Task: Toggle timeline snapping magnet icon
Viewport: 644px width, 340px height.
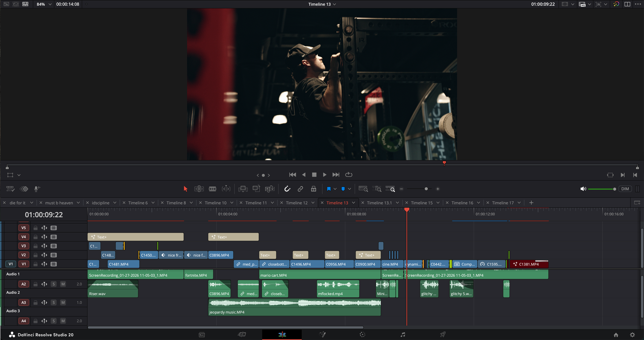Action: tap(287, 189)
